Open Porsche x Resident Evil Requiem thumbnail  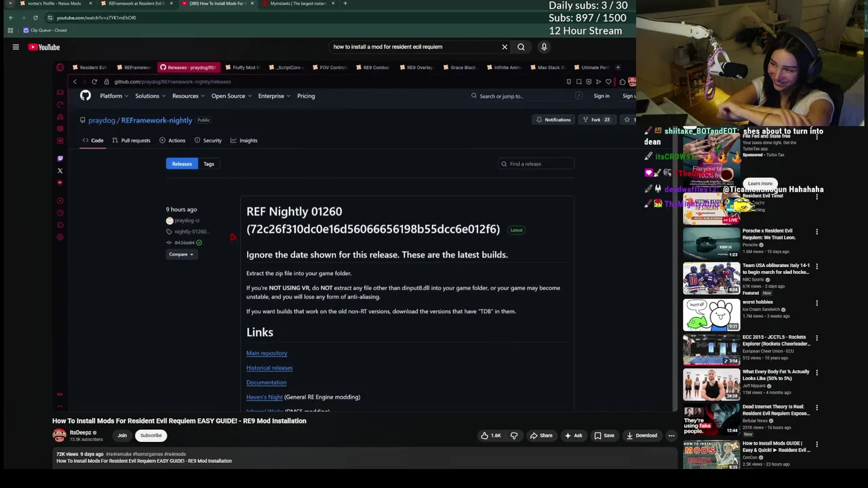[x=711, y=243]
